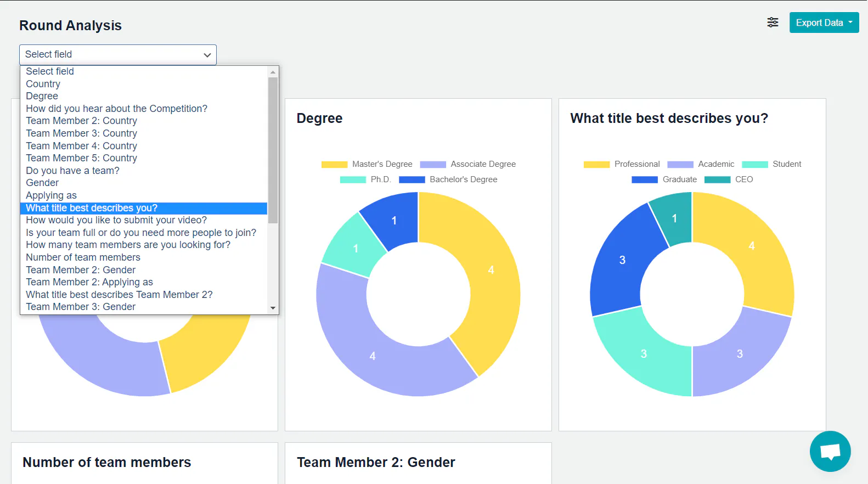Open the filter settings sliders icon
The height and width of the screenshot is (484, 868).
coord(773,22)
